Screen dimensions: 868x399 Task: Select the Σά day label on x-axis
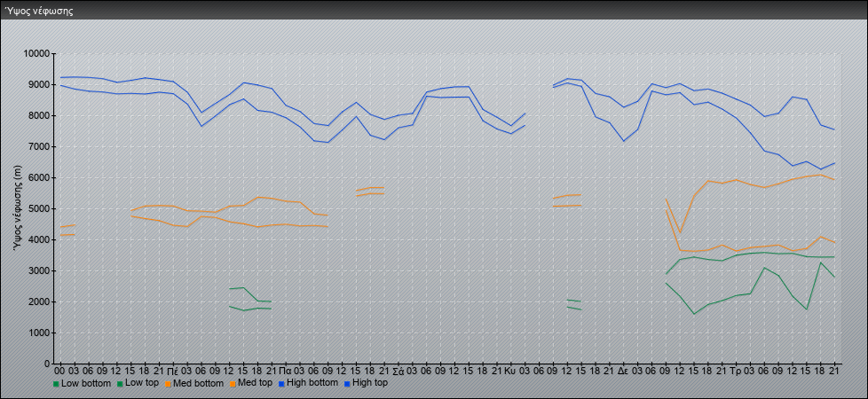coord(398,371)
